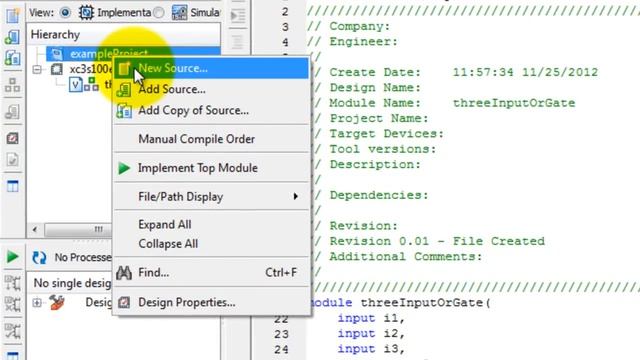Select the exampleProject tree row

pos(133,53)
